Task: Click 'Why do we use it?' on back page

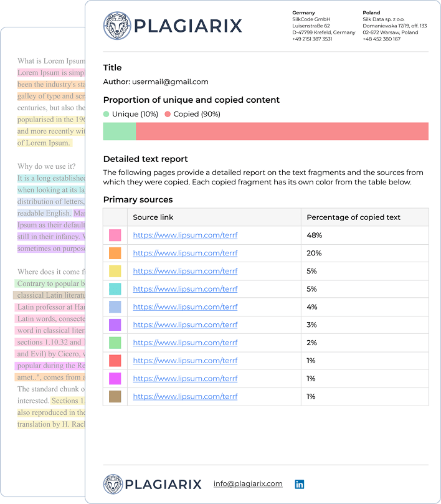Action: coord(46,166)
